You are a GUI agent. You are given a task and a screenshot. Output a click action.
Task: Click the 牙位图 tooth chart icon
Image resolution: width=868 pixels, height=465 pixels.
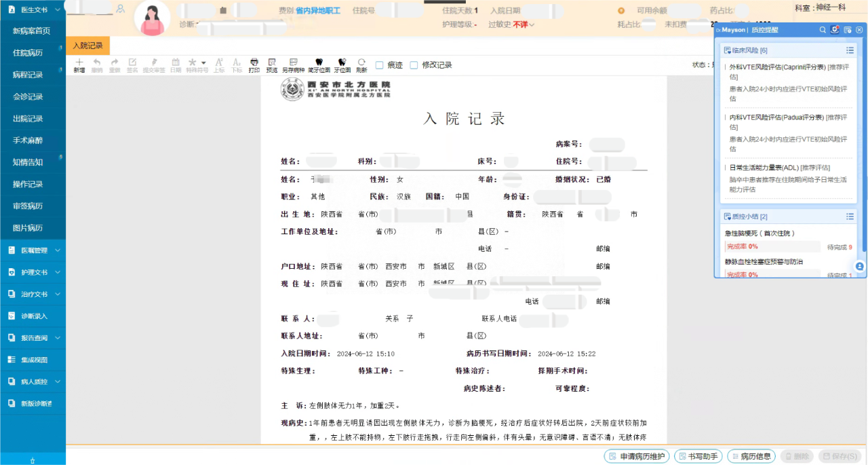341,64
